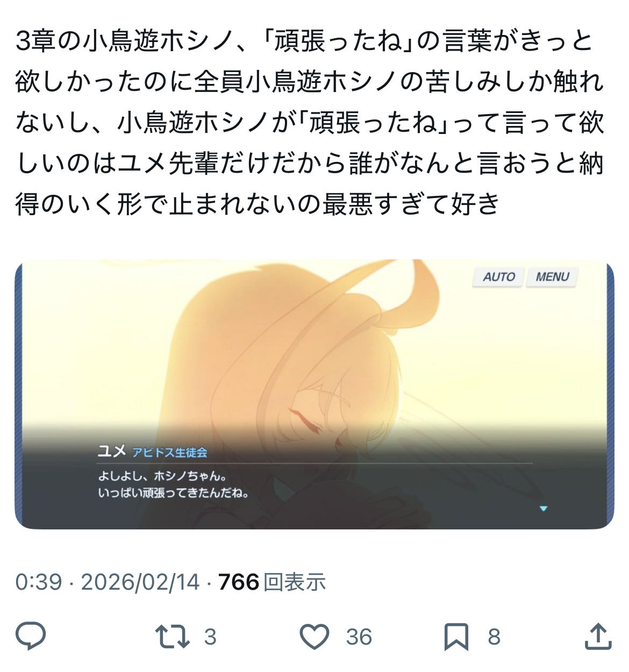
Task: Open the 766 view count stats
Action: click(239, 582)
